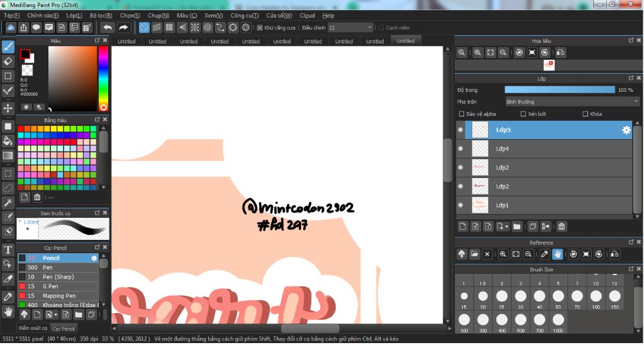Select the Lớp4 layer row
Viewport: 644px width, 345px height.
[544, 149]
